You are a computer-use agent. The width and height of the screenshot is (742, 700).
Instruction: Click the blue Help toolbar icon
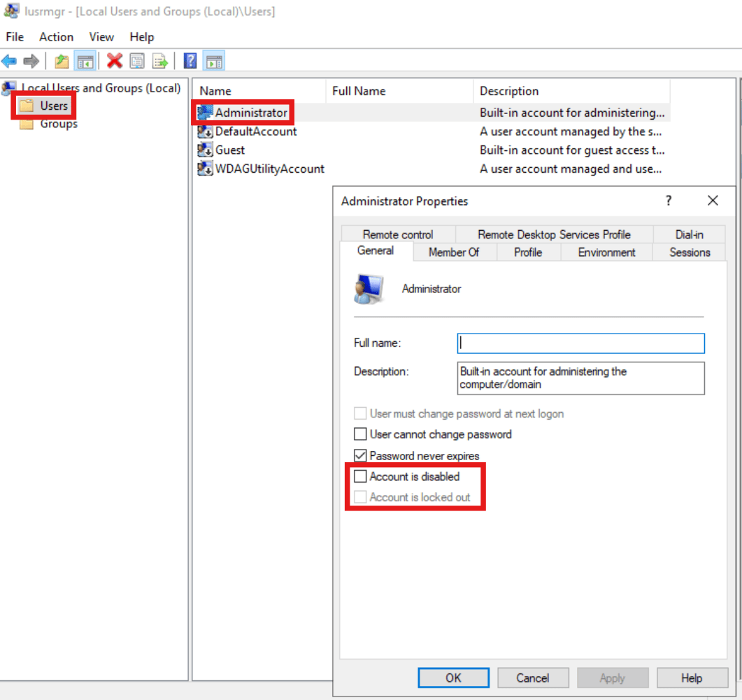tap(190, 62)
